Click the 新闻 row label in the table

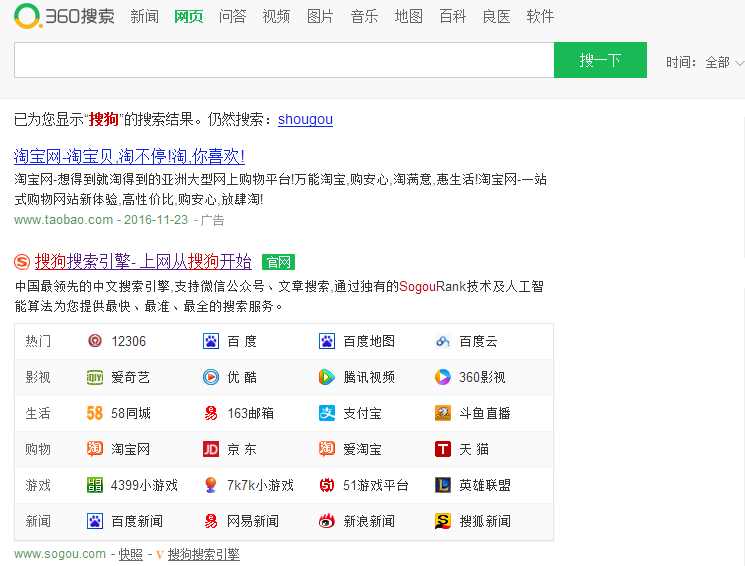tap(38, 521)
